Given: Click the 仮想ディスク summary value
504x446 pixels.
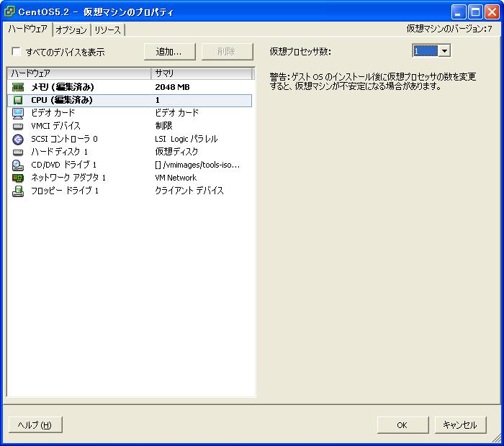Looking at the screenshot, I should (x=176, y=152).
